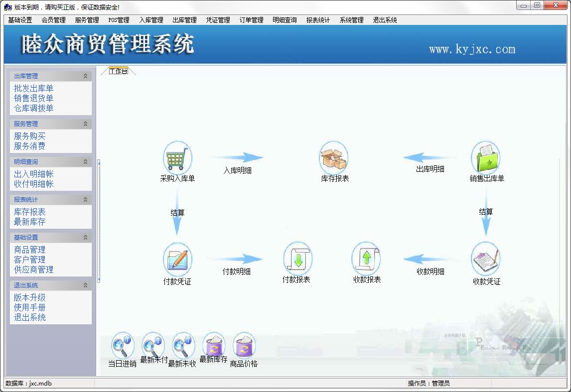Click the 入库明细 right arrow
571x392 pixels.
coord(238,157)
